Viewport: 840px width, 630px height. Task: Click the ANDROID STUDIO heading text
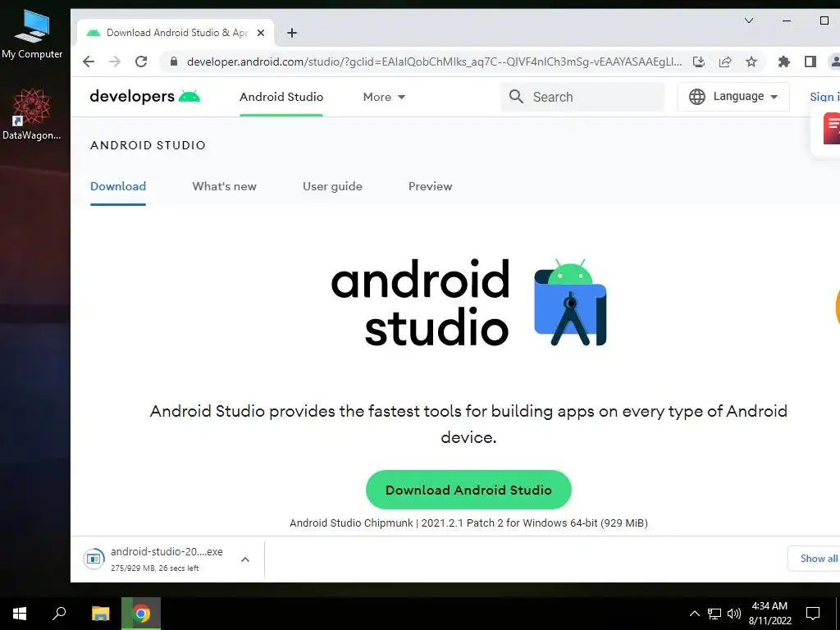coord(148,145)
